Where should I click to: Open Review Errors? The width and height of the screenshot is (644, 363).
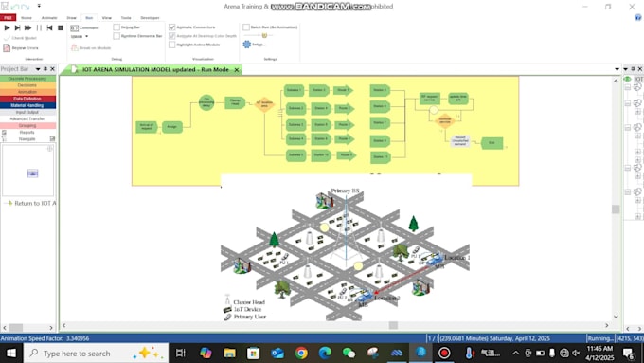click(21, 48)
